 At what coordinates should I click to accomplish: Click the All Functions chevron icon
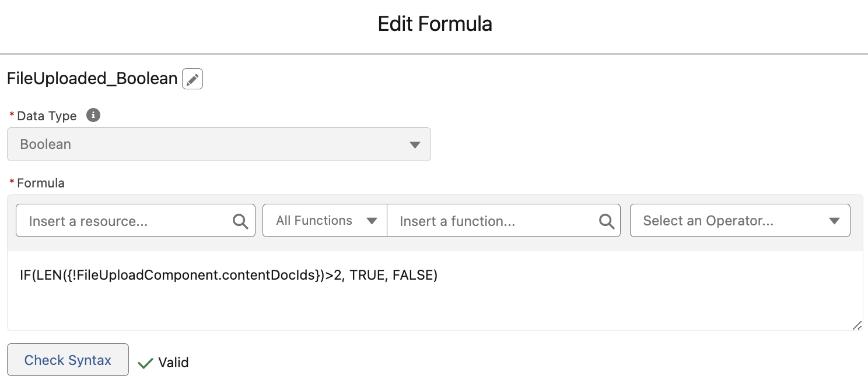372,221
